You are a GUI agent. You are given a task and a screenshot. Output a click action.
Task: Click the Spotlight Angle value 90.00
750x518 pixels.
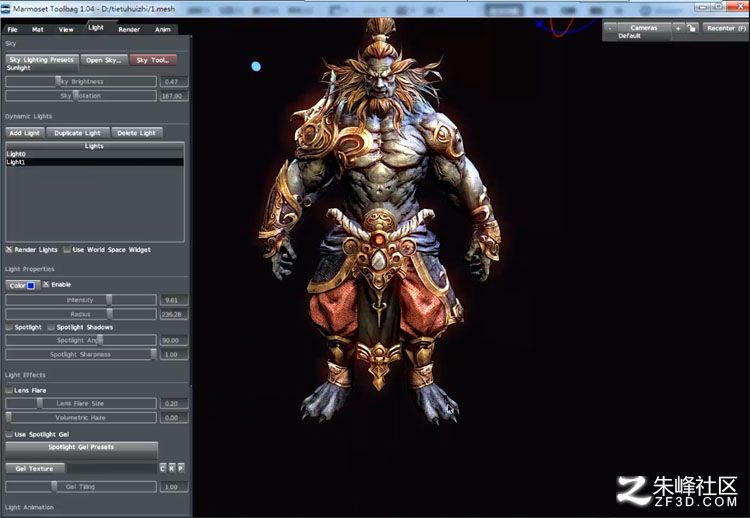click(x=174, y=341)
